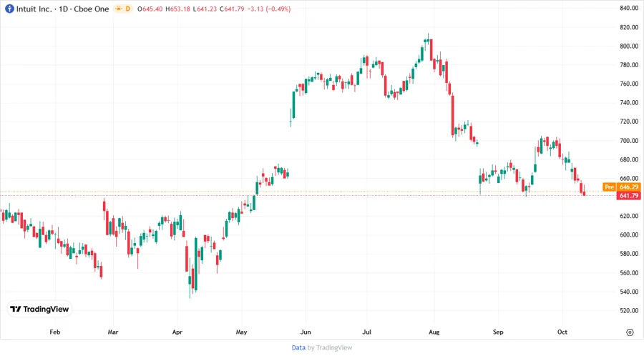Click the 540.00 price axis label
This screenshot has height=356, width=644.
[629, 292]
